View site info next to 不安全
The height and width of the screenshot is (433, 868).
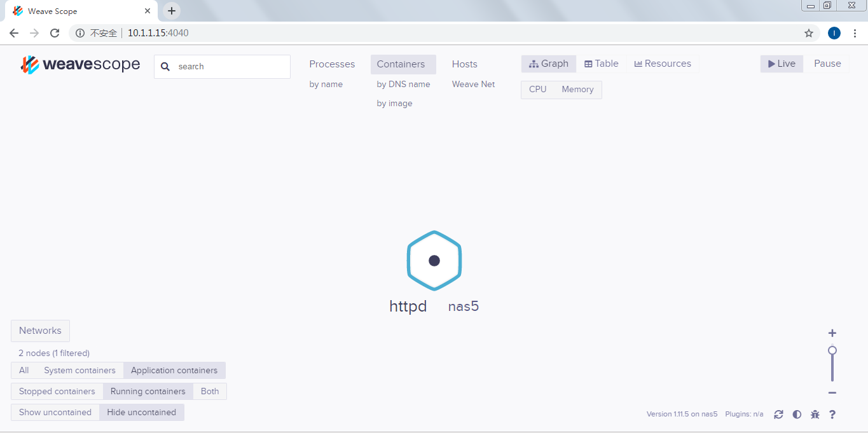(80, 33)
